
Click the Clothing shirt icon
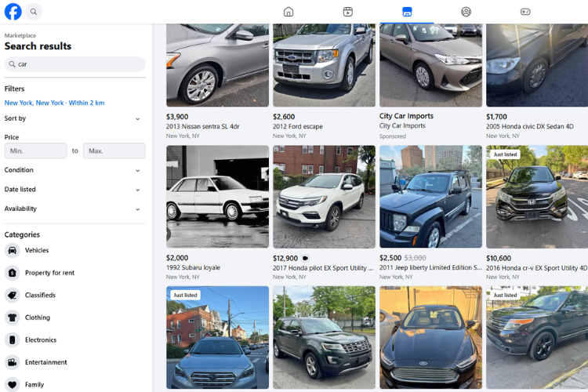pos(12,318)
